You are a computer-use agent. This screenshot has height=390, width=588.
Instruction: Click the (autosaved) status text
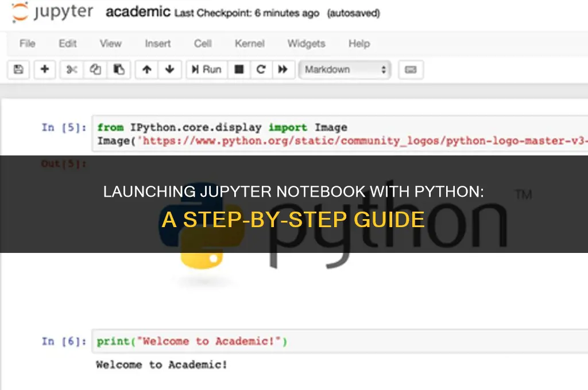coord(354,13)
